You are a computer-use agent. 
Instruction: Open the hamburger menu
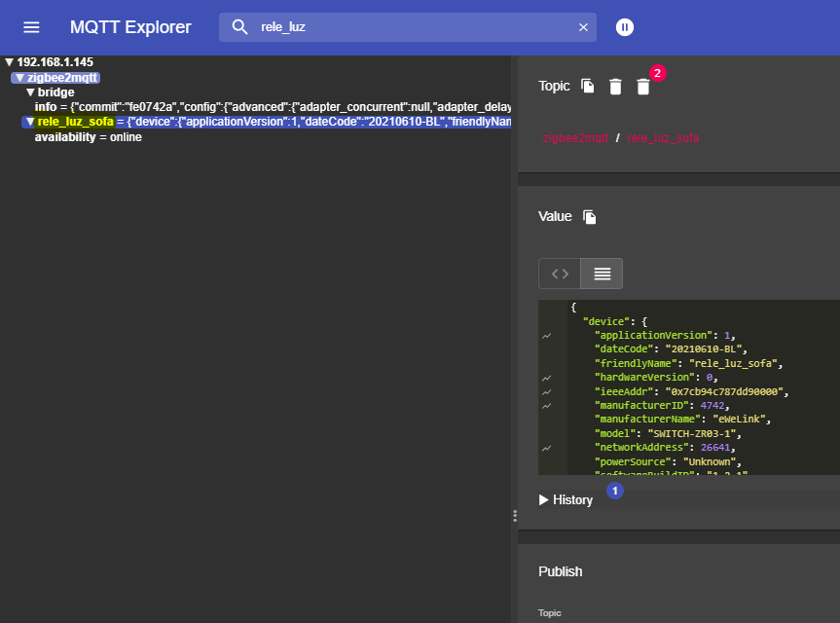click(32, 27)
